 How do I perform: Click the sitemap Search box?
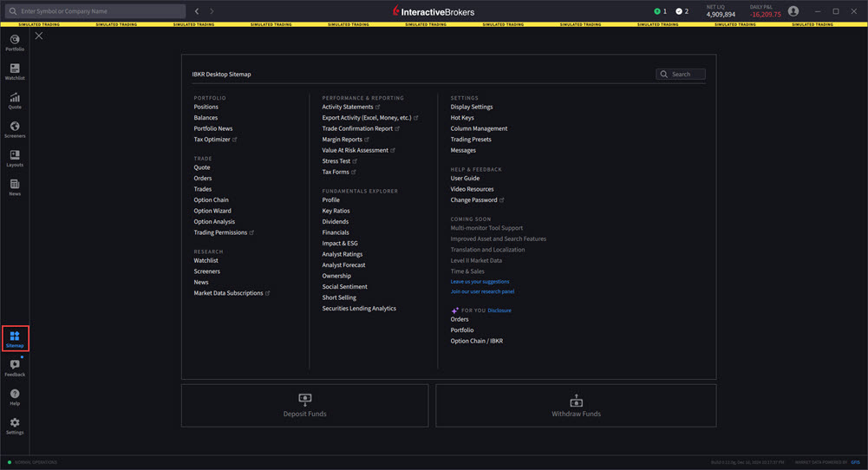[681, 75]
